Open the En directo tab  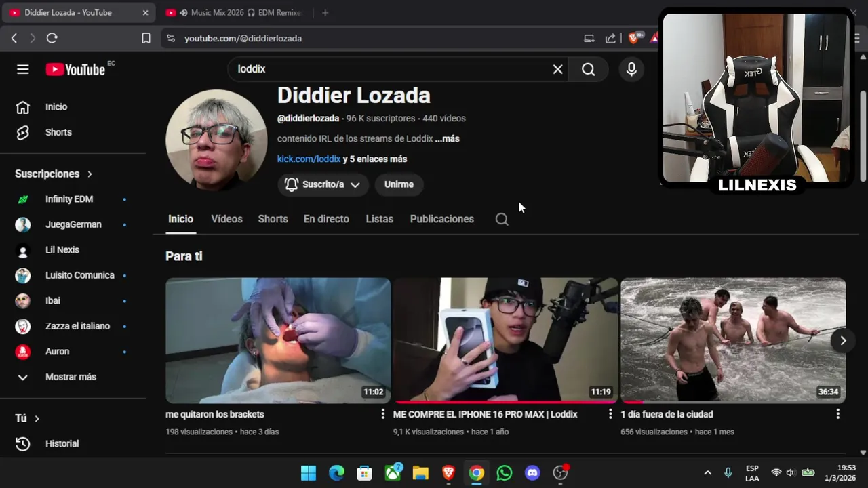[326, 219]
